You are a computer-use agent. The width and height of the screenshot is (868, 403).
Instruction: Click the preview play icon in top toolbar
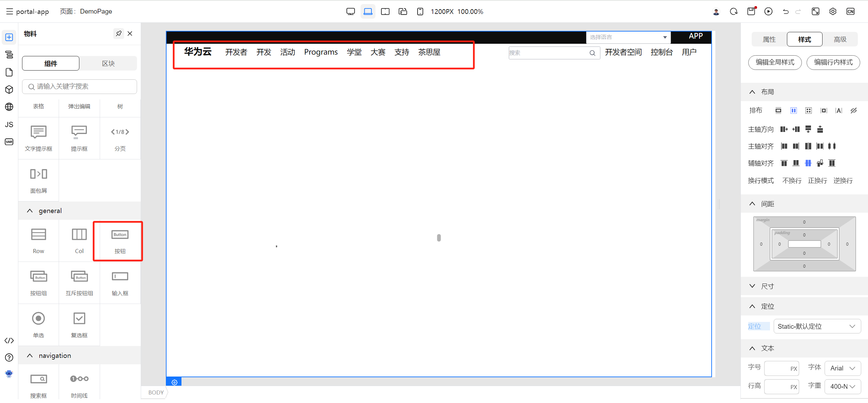click(768, 12)
